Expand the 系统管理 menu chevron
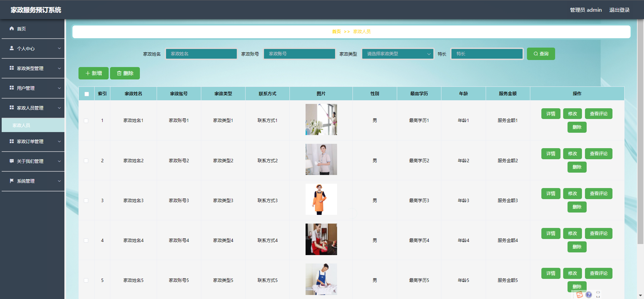 [59, 181]
